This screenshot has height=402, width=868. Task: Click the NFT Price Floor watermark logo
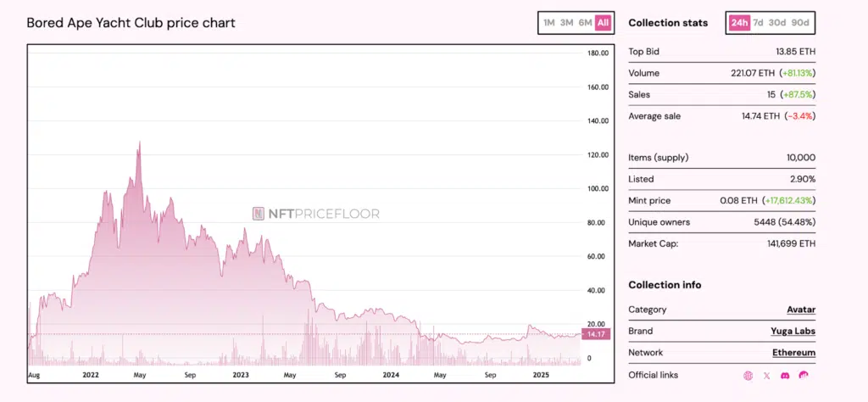click(x=315, y=215)
